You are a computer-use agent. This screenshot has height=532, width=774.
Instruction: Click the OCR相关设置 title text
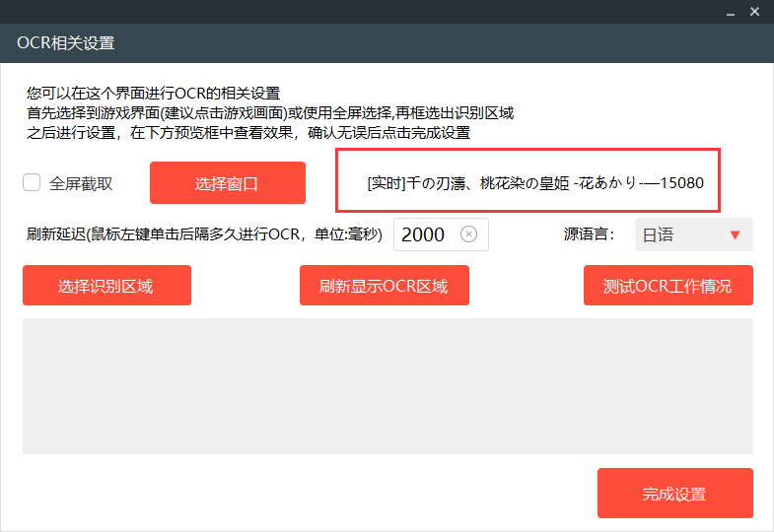(x=66, y=43)
